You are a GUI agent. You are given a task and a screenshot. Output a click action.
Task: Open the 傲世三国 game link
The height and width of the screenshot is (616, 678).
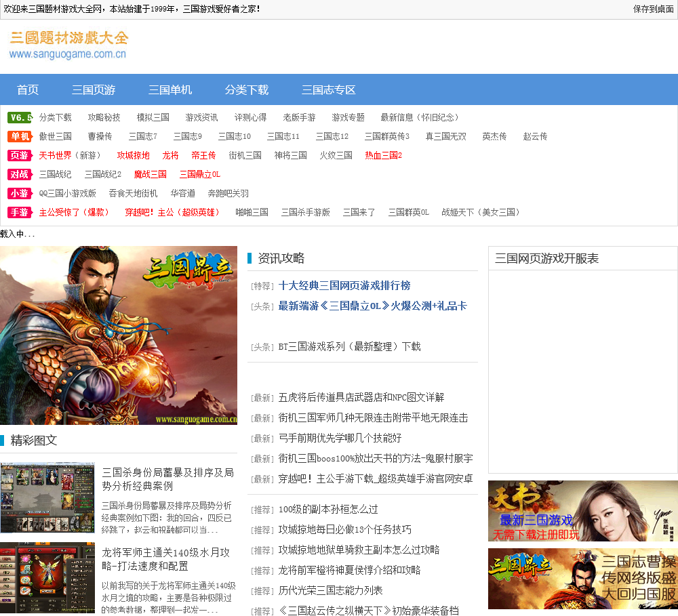tap(56, 137)
